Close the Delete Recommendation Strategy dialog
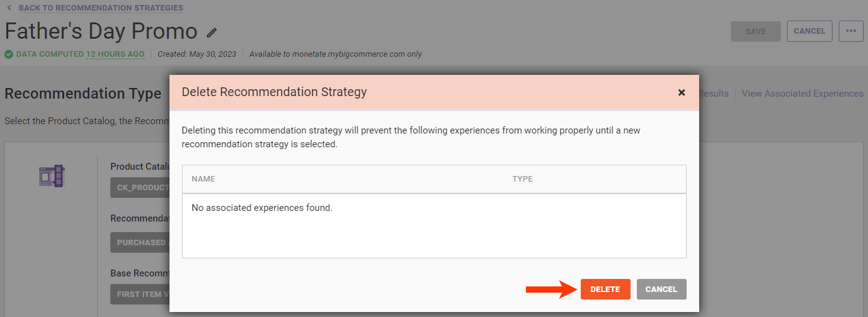Screen dimensions: 868x317 [x=681, y=92]
